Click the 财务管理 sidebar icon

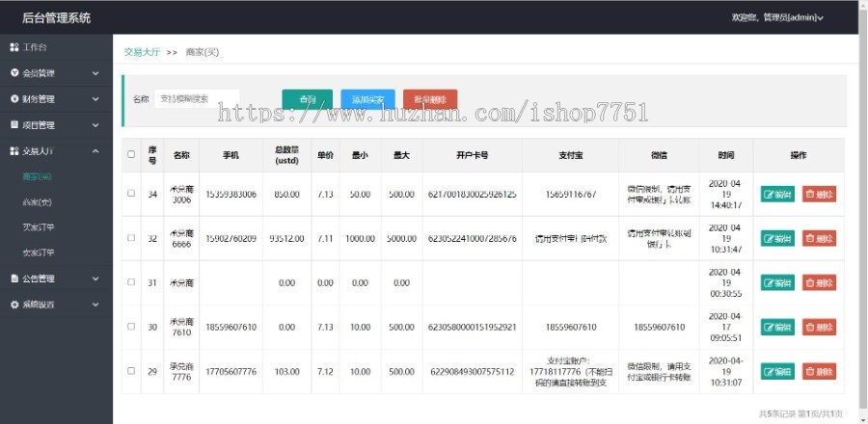tap(14, 98)
